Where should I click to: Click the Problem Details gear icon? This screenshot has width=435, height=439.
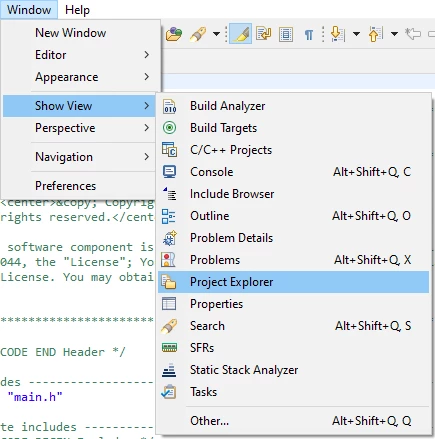pyautogui.click(x=169, y=238)
